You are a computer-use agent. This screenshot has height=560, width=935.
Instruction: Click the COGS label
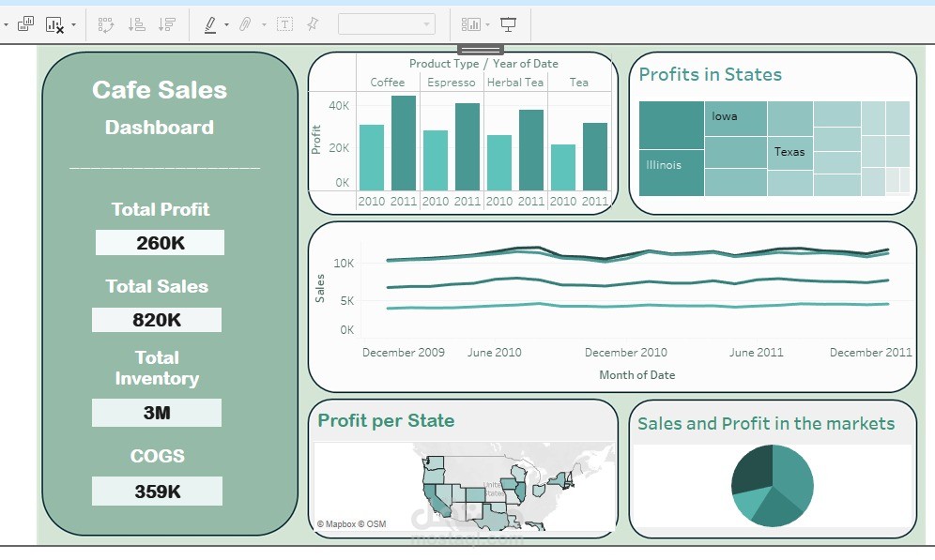pos(158,456)
